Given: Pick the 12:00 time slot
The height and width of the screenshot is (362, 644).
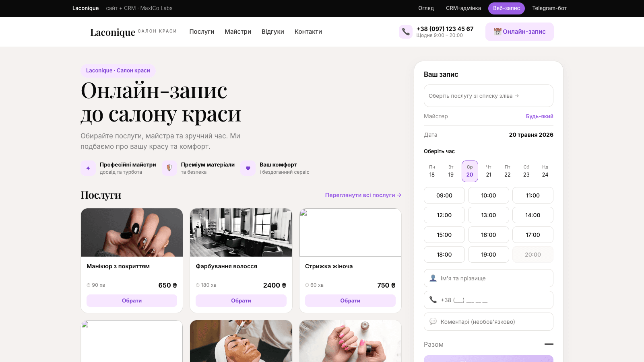Looking at the screenshot, I should 444,215.
